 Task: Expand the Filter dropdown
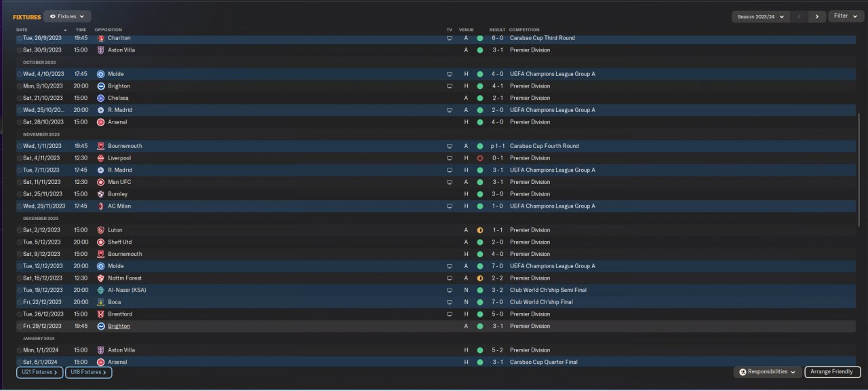click(x=846, y=16)
